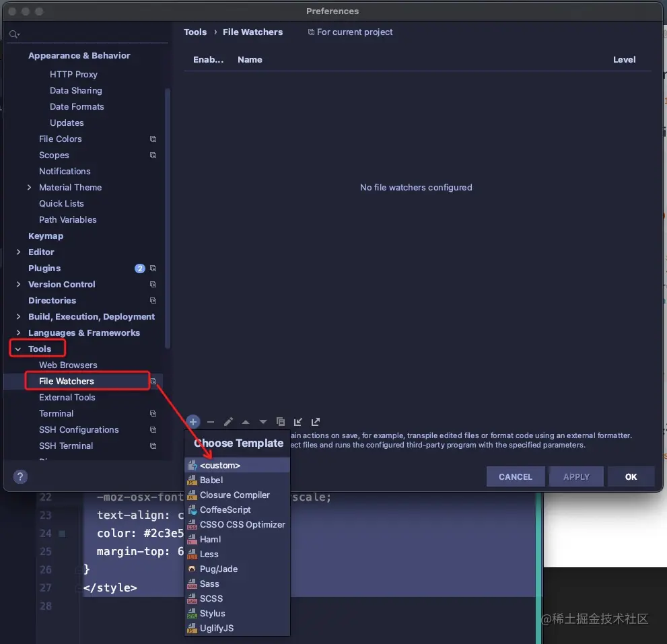Viewport: 667px width, 644px height.
Task: Select the <custom> template
Action: (238, 466)
